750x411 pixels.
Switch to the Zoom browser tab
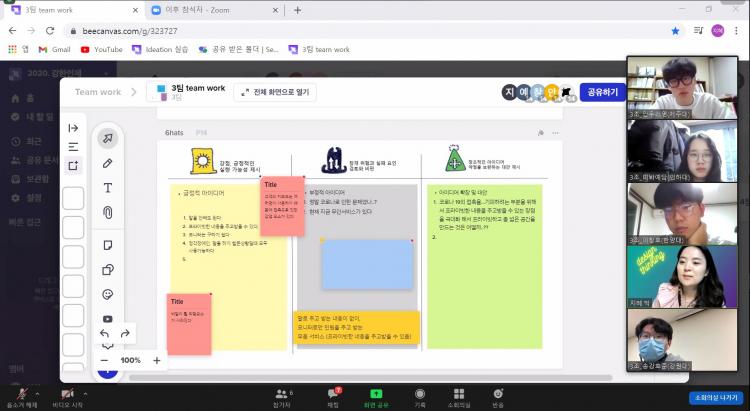pos(205,10)
